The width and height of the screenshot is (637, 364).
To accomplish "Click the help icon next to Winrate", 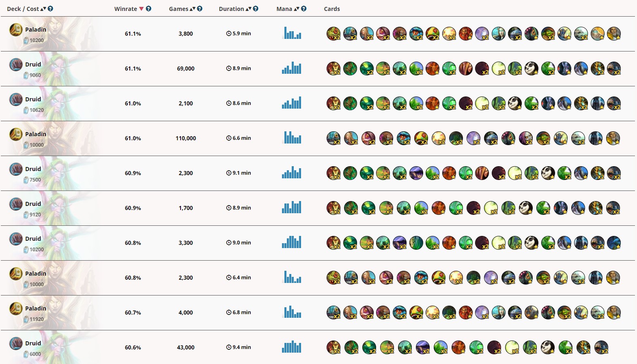I will (148, 9).
